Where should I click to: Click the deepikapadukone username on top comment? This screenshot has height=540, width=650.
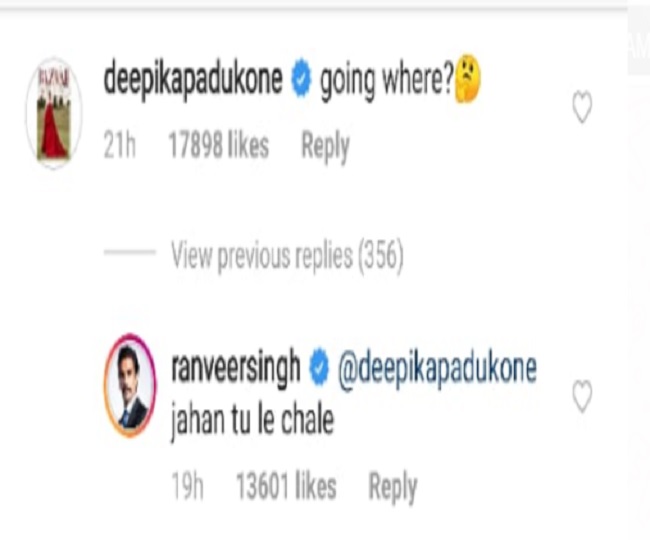(193, 80)
